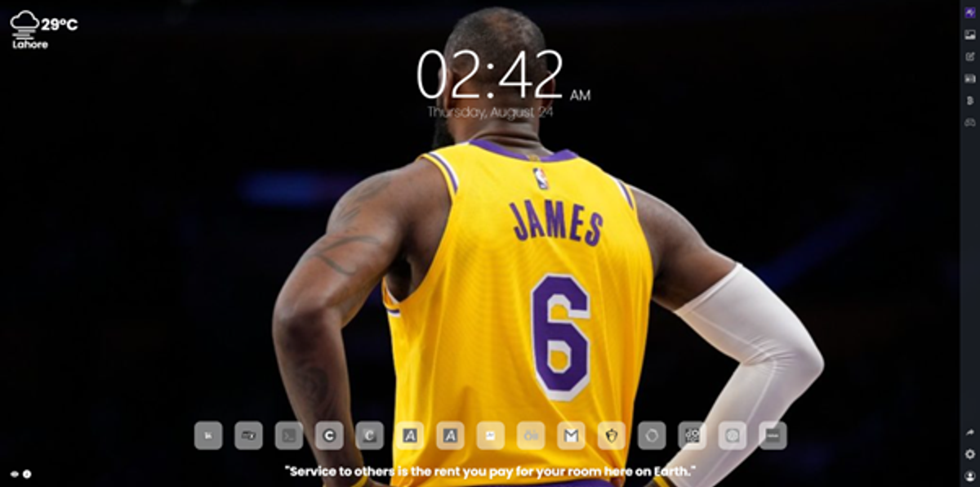Viewport: 980px width, 487px height.
Task: Click the quote text about service to others
Action: coord(490,471)
